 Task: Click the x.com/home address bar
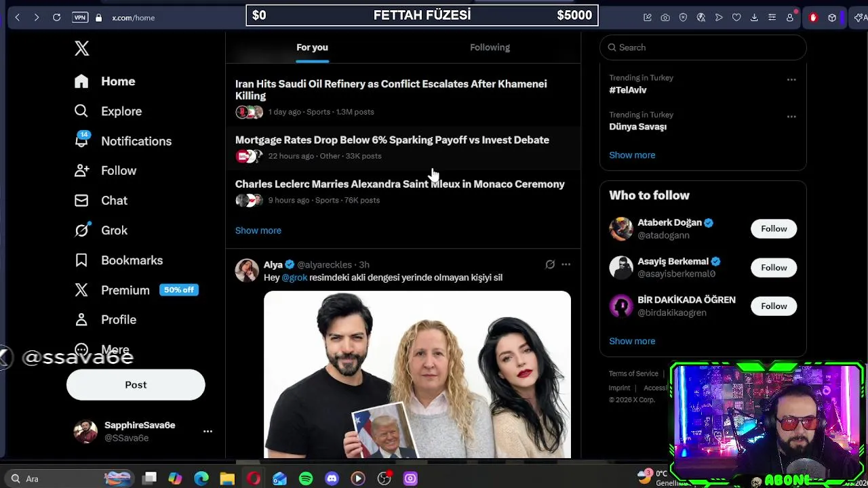134,18
